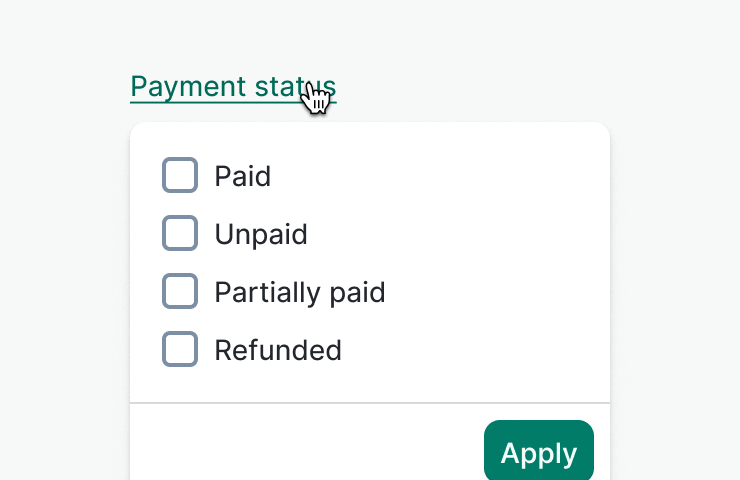
Task: Click the "Refunded" option label text
Action: point(278,350)
